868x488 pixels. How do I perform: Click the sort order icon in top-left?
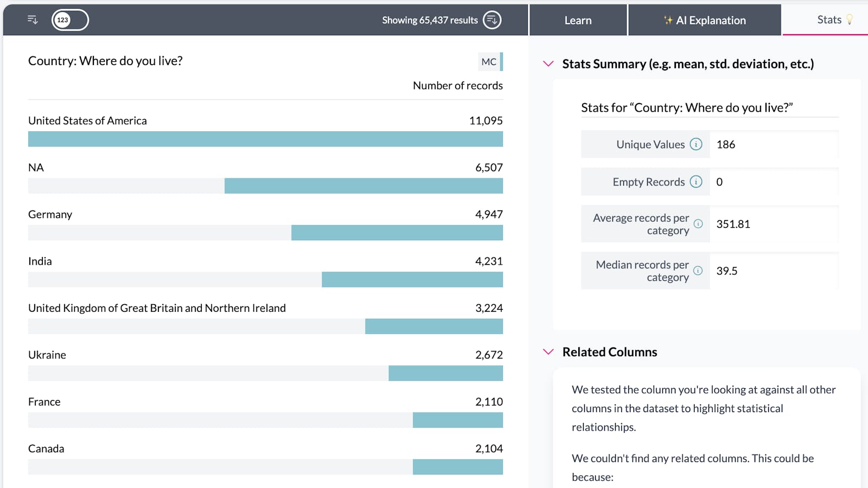coord(33,20)
